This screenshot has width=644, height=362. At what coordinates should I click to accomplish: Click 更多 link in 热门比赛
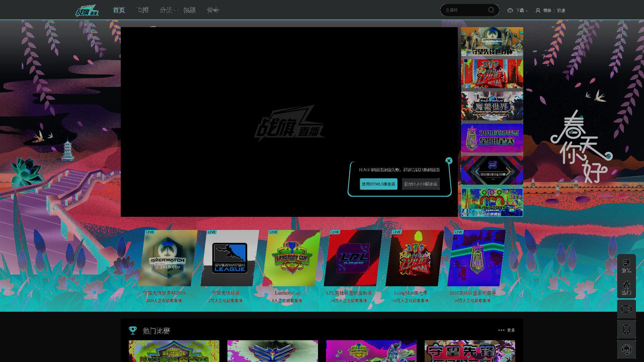pos(511,330)
